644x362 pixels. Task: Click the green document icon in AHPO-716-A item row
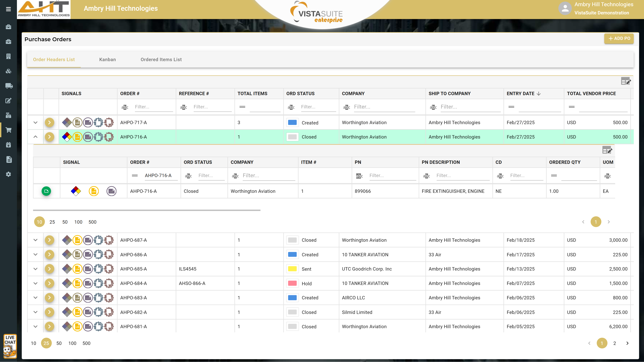(x=46, y=191)
